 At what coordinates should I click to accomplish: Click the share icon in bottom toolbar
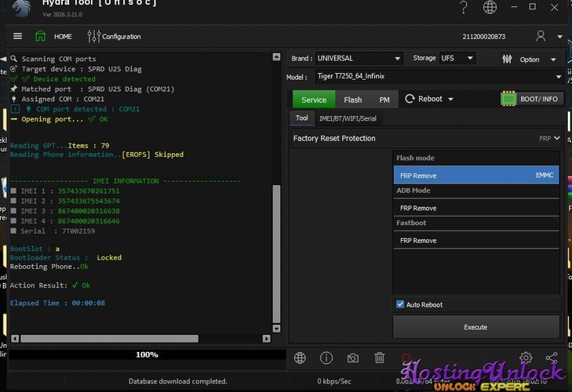click(x=552, y=358)
